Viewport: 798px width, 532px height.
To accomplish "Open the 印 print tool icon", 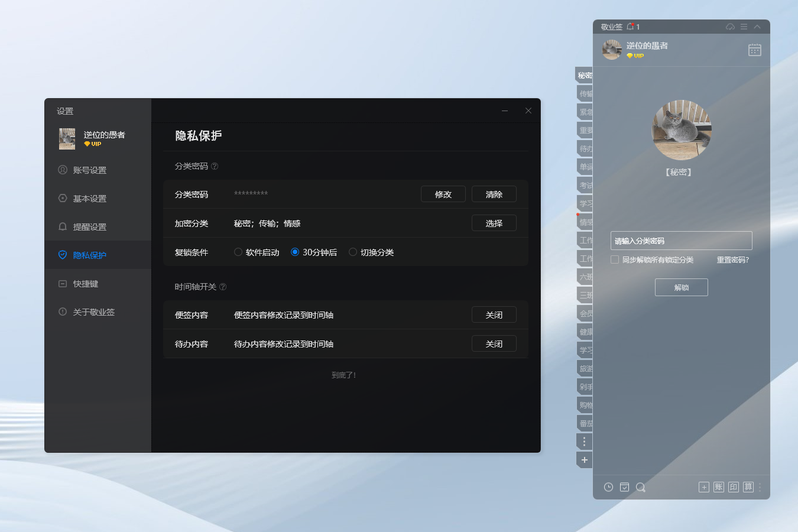I will click(x=733, y=486).
